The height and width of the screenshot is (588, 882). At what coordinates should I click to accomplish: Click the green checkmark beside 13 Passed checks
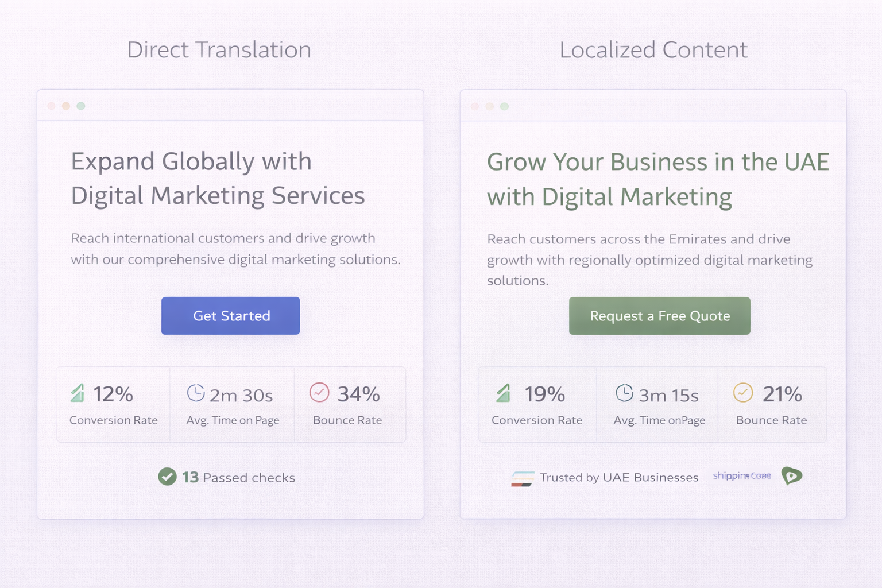(x=167, y=477)
